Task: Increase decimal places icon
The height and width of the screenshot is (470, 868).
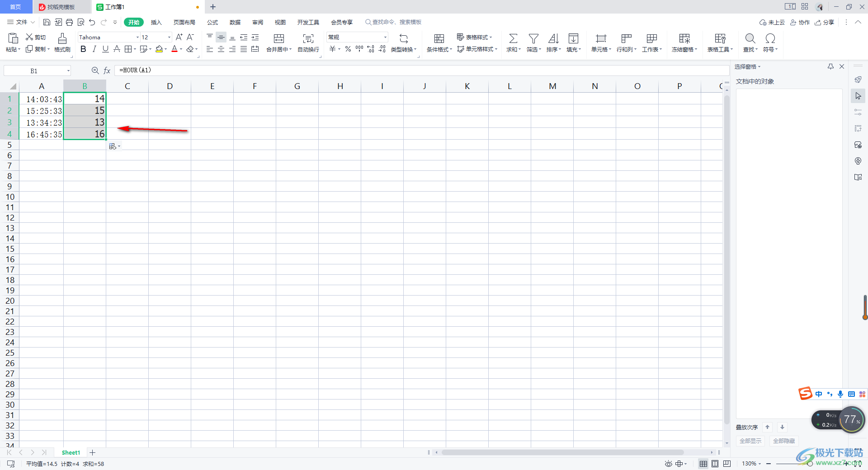Action: (x=371, y=49)
